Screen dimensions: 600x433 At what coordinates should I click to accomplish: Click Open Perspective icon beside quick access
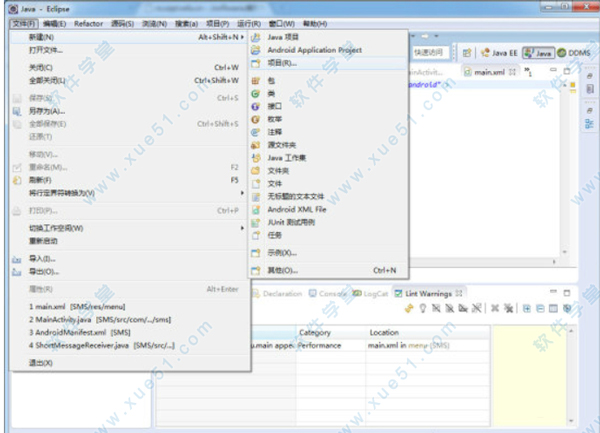[467, 53]
